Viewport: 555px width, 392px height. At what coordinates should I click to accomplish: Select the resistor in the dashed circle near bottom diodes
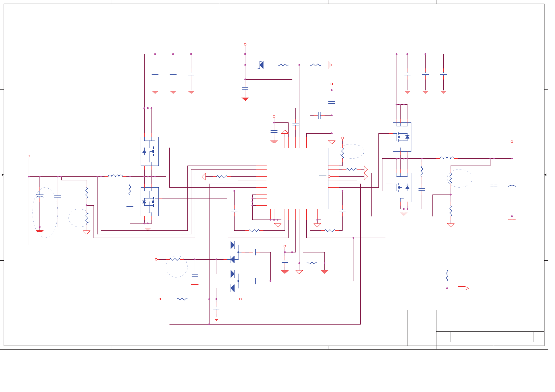pyautogui.click(x=175, y=259)
